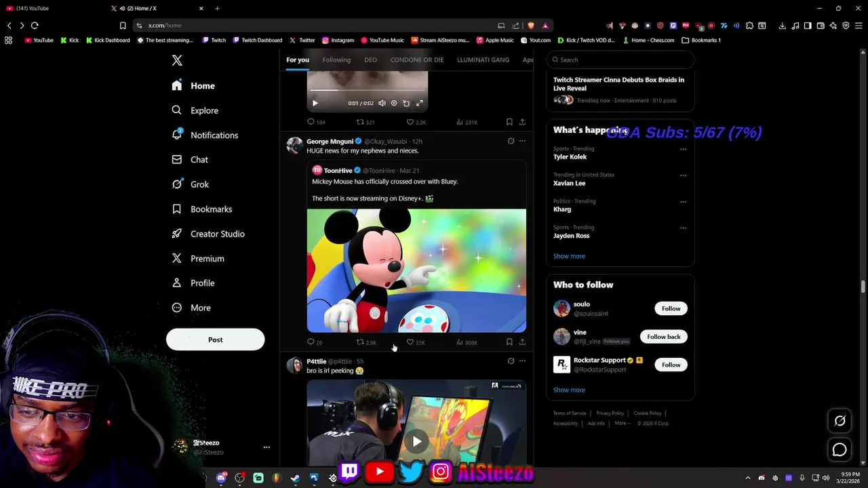The width and height of the screenshot is (868, 488).
Task: Like the top post with 2.3K likes
Action: (x=416, y=122)
